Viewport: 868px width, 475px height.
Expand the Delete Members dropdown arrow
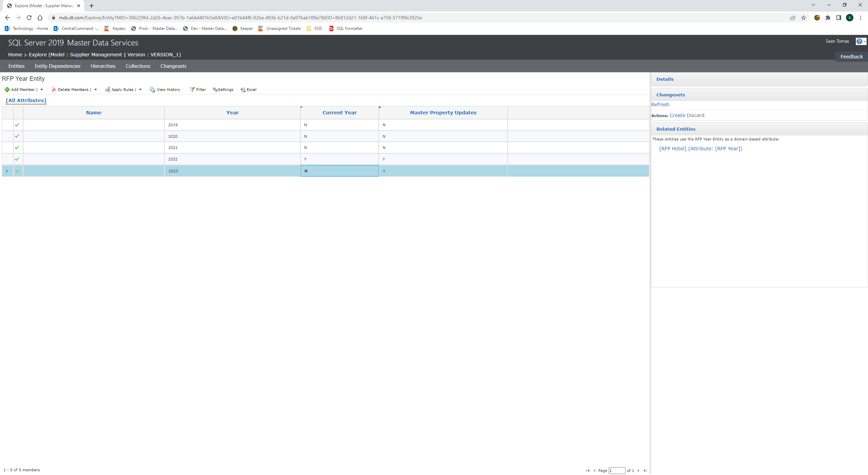tap(96, 90)
